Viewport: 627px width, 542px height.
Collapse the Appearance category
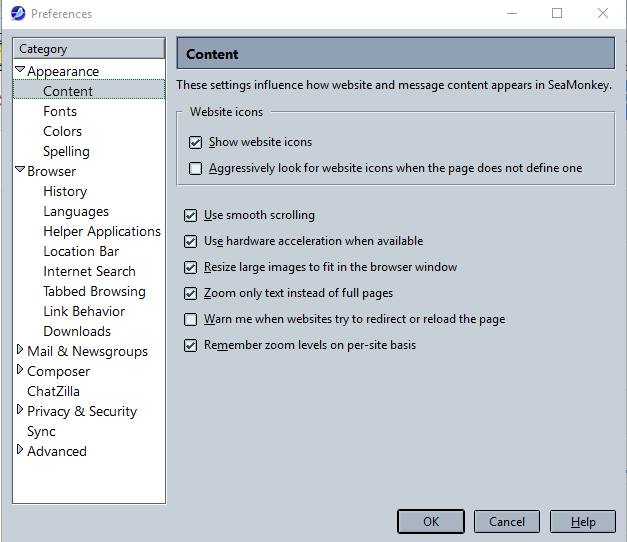(20, 71)
